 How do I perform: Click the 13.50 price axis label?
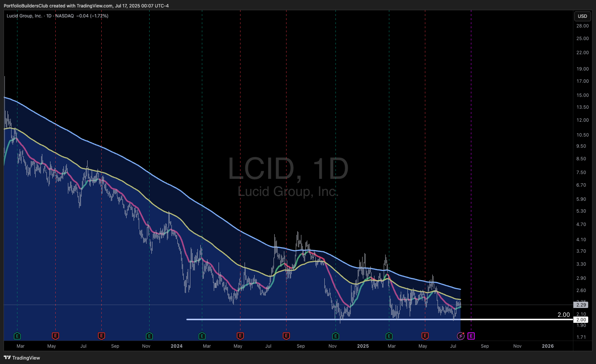tap(583, 107)
